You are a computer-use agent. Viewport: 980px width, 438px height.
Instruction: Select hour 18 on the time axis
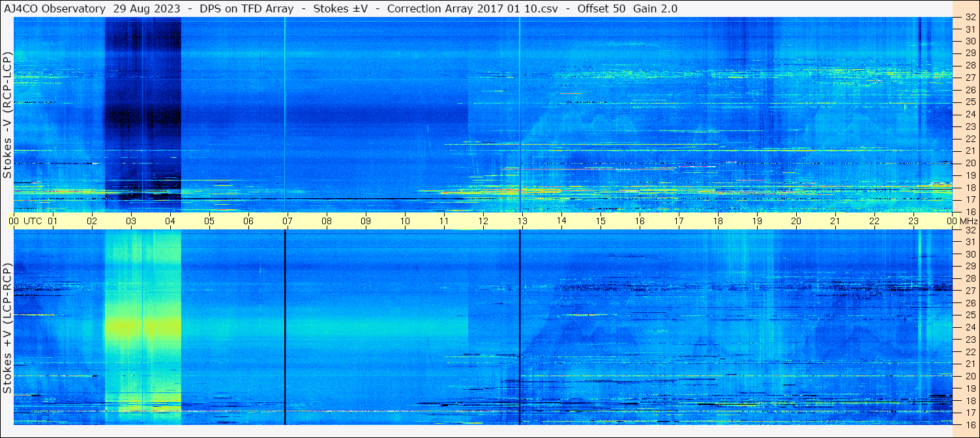[x=718, y=221]
